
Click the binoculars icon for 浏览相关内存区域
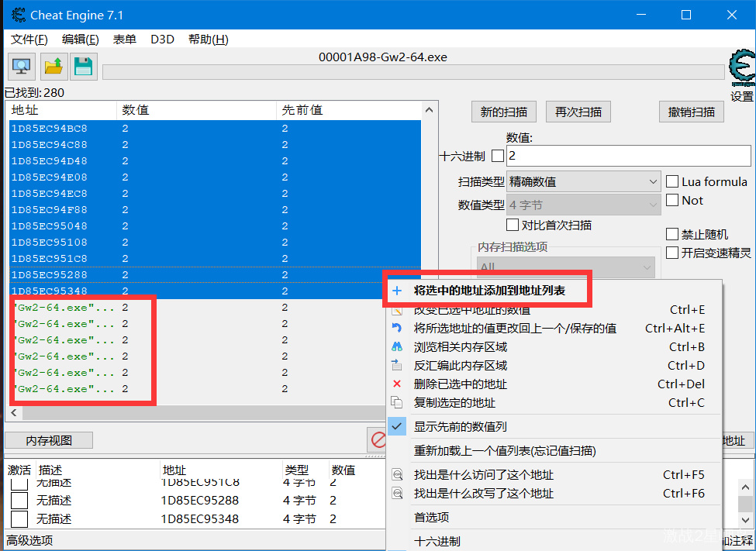tap(397, 346)
